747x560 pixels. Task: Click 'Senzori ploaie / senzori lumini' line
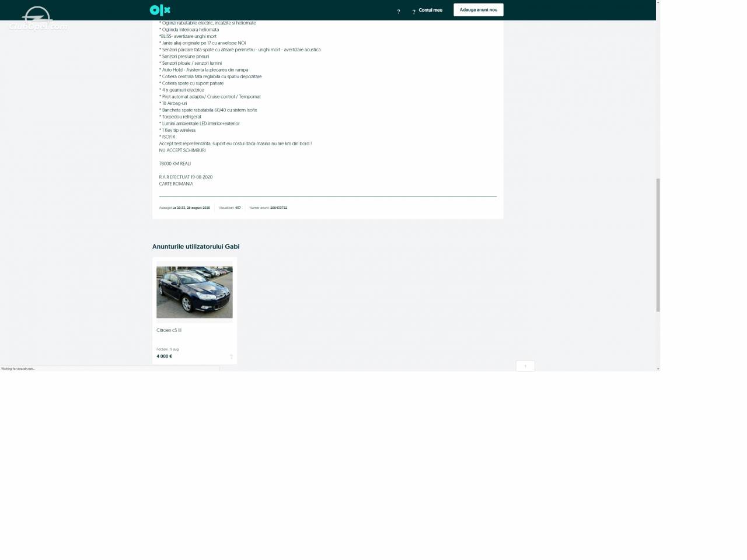(x=190, y=63)
